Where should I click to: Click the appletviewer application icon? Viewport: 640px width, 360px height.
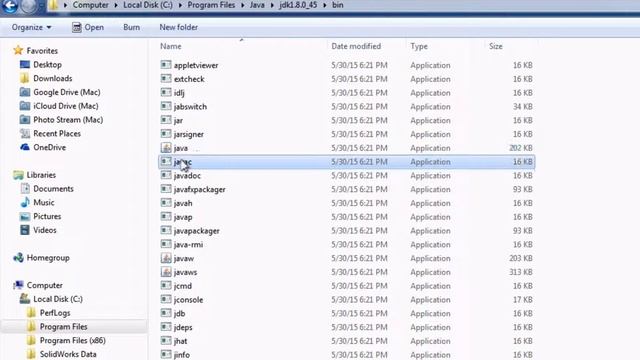(166, 65)
